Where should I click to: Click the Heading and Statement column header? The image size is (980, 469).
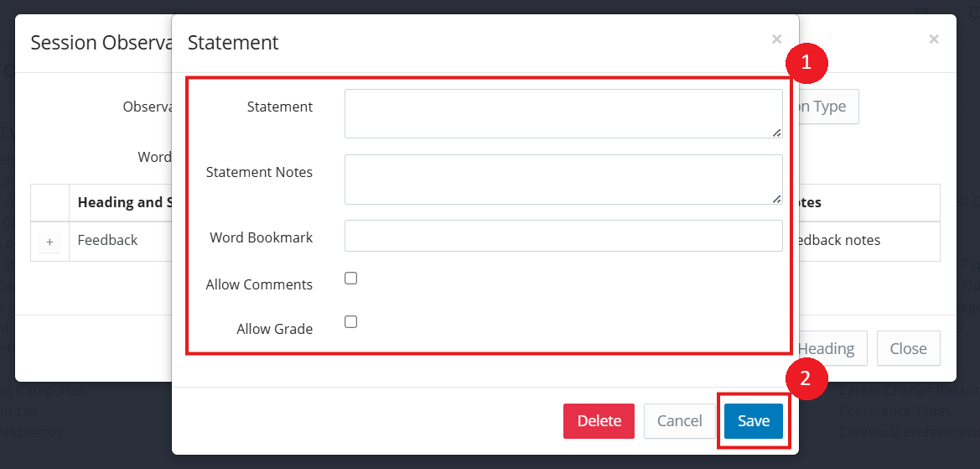click(x=123, y=202)
